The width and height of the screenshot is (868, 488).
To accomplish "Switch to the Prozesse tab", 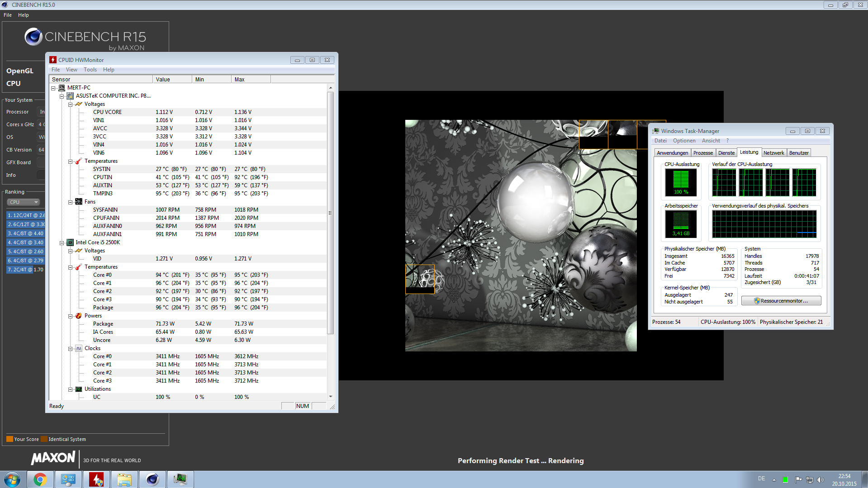I will (x=703, y=153).
